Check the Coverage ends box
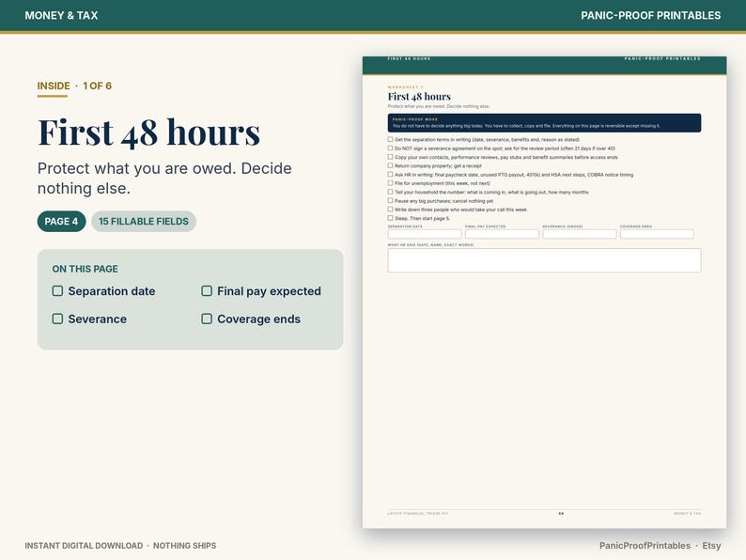 pyautogui.click(x=207, y=319)
